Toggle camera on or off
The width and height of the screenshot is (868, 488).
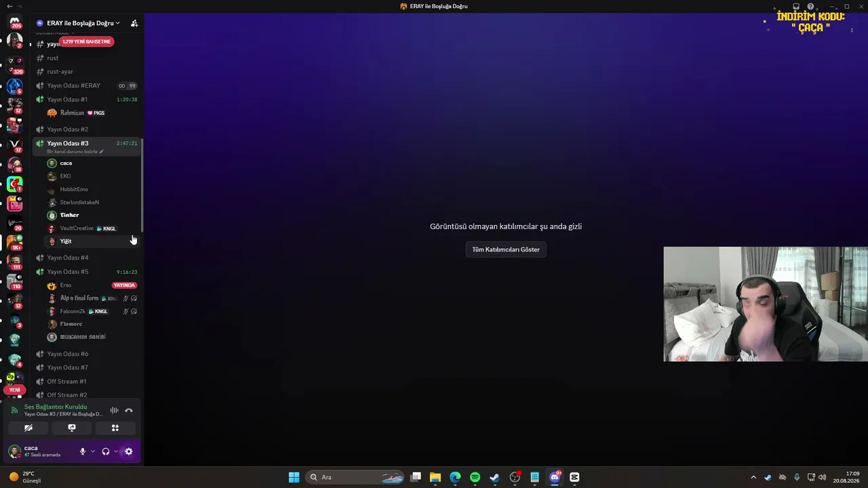(x=28, y=428)
